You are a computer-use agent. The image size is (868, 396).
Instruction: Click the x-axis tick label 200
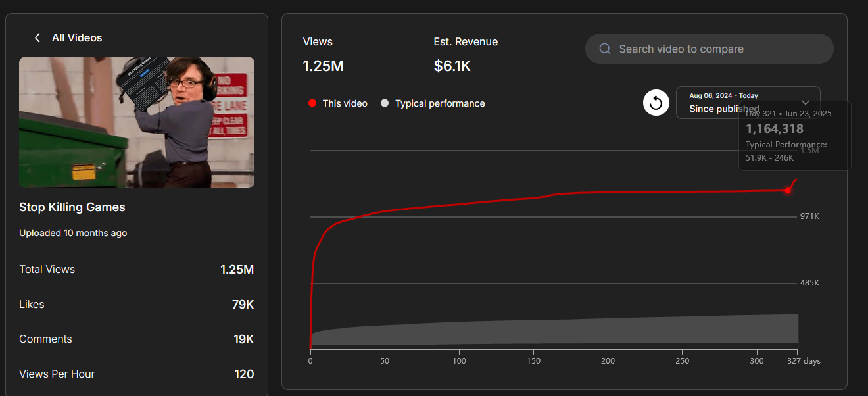(x=608, y=361)
